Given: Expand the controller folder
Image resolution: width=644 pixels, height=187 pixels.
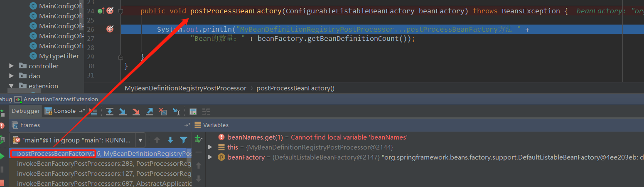Looking at the screenshot, I should coord(12,66).
